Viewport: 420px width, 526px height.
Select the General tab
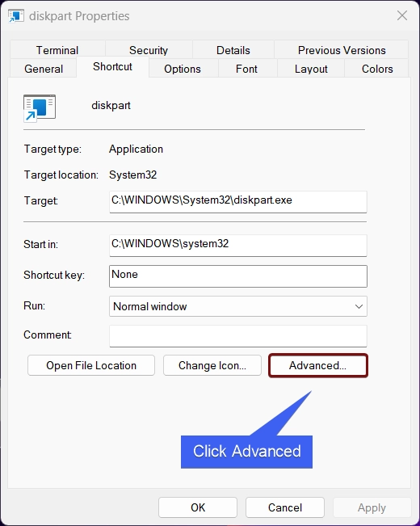point(44,69)
